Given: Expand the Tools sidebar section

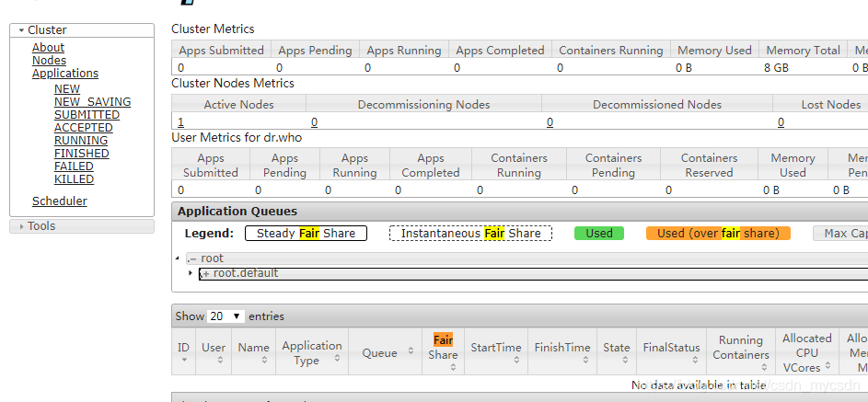Looking at the screenshot, I should click(x=81, y=226).
